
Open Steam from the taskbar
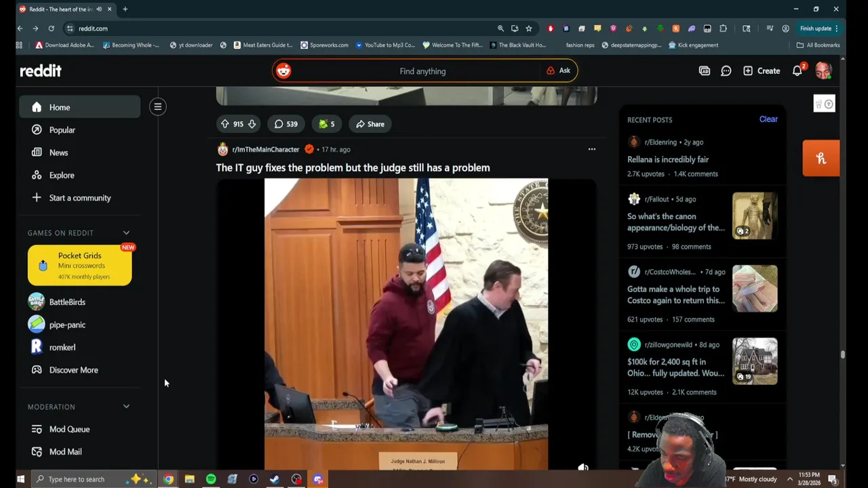[275, 479]
